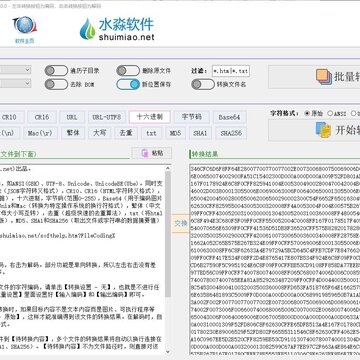Click the 过滤 filter input field
The height and width of the screenshot is (360, 360).
pos(231,71)
